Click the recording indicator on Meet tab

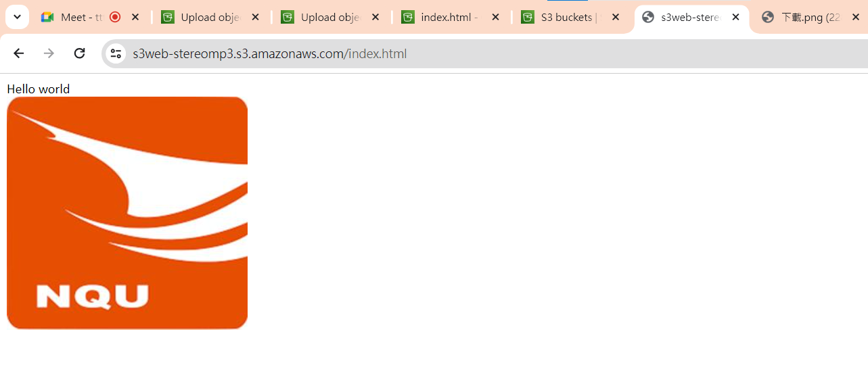115,17
